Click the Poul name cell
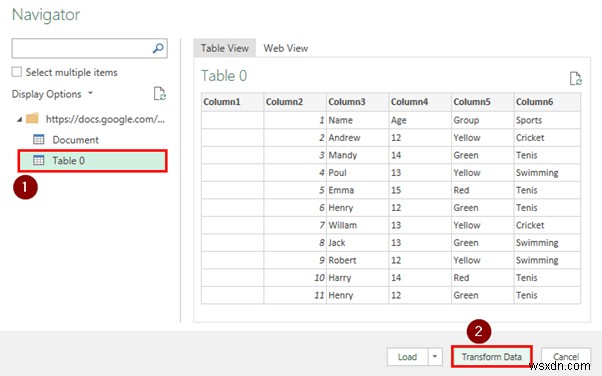Screen dimensions: 602x376 coord(357,172)
